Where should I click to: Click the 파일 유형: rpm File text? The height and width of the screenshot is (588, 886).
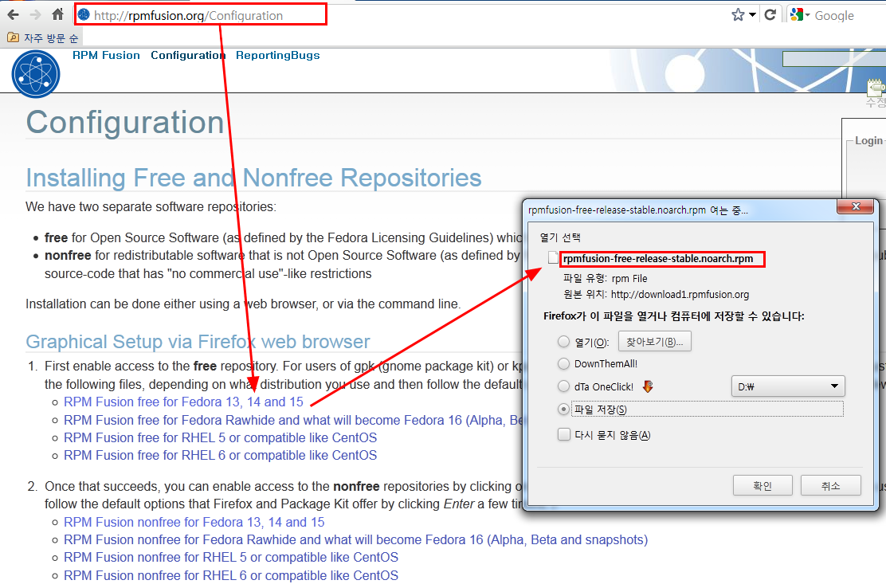(x=606, y=279)
